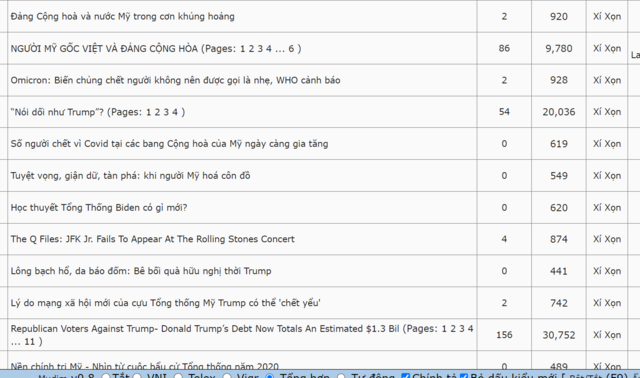This screenshot has height=378, width=640.
Task: Click reply count 86 in NGƯỜI MỸ GỐC VIỆT row
Action: point(504,48)
